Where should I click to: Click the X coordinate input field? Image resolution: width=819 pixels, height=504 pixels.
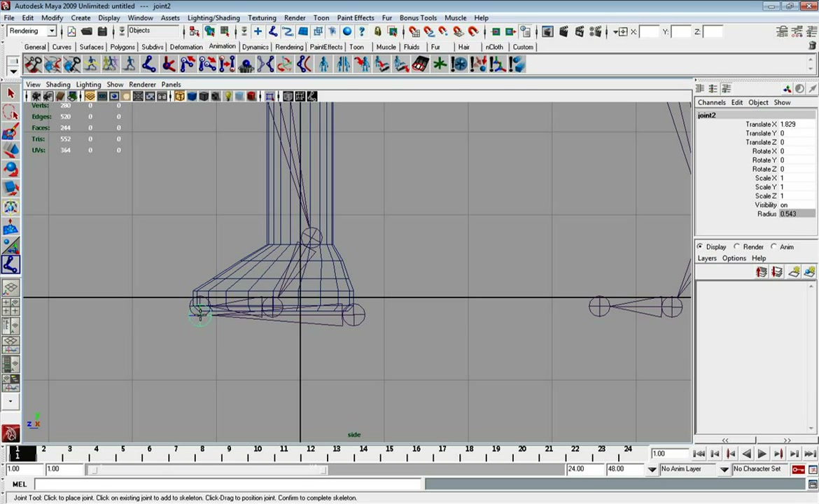click(x=649, y=32)
